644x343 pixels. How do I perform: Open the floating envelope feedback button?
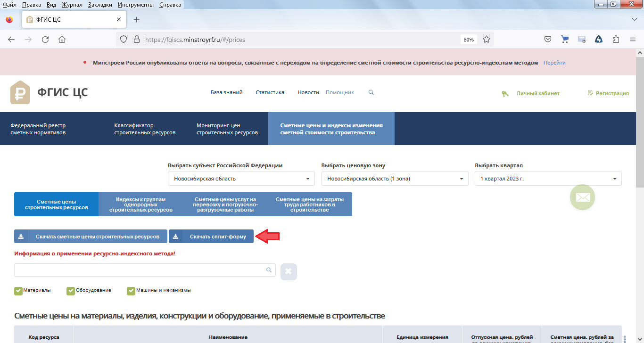pos(583,197)
